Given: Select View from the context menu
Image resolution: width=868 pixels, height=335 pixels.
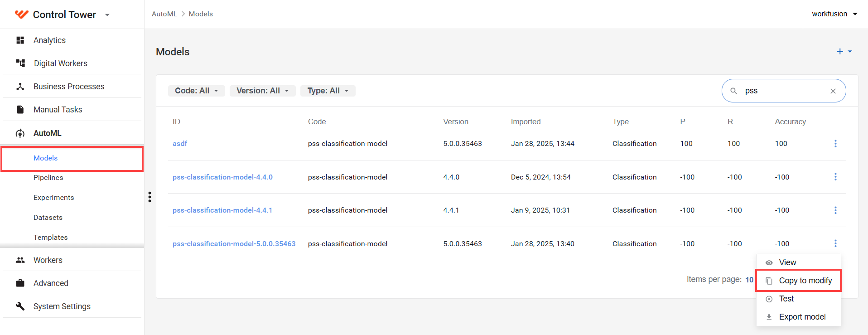Looking at the screenshot, I should [799, 262].
